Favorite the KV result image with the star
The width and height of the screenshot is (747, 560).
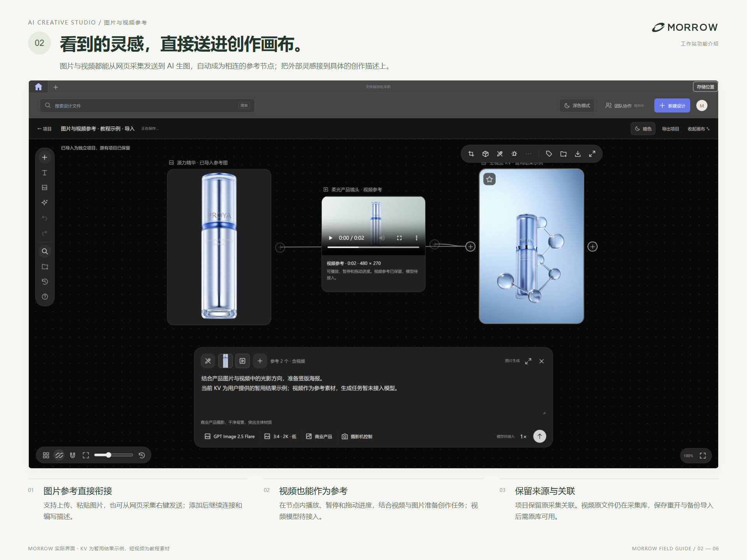(489, 179)
